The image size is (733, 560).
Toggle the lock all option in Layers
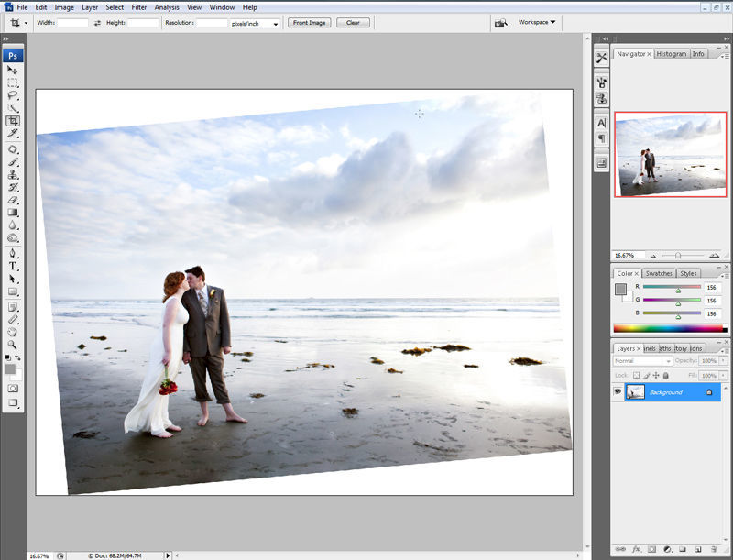pos(666,376)
